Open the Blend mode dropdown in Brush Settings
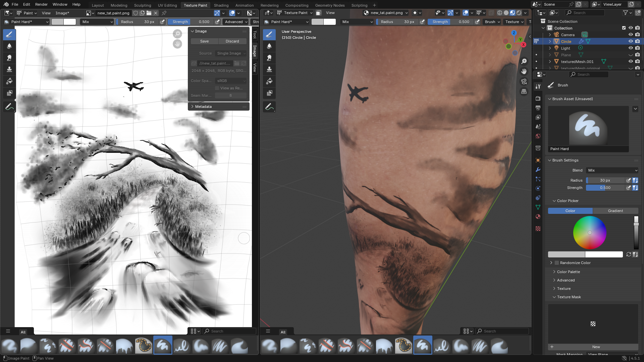This screenshot has height=362, width=644. coord(612,170)
